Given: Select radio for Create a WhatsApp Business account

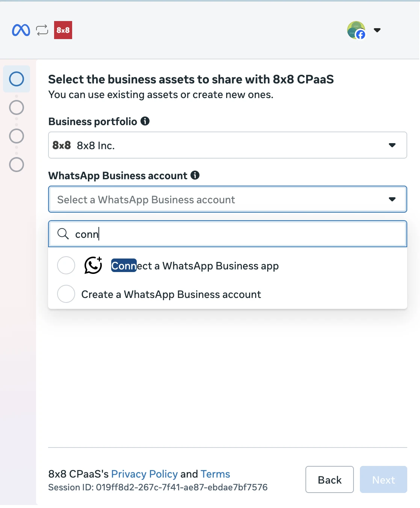Looking at the screenshot, I should pos(66,294).
